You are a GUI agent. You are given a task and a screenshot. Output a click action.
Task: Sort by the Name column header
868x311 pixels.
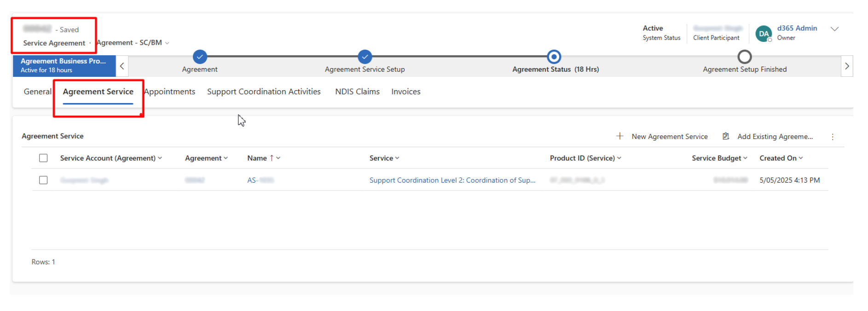point(257,158)
